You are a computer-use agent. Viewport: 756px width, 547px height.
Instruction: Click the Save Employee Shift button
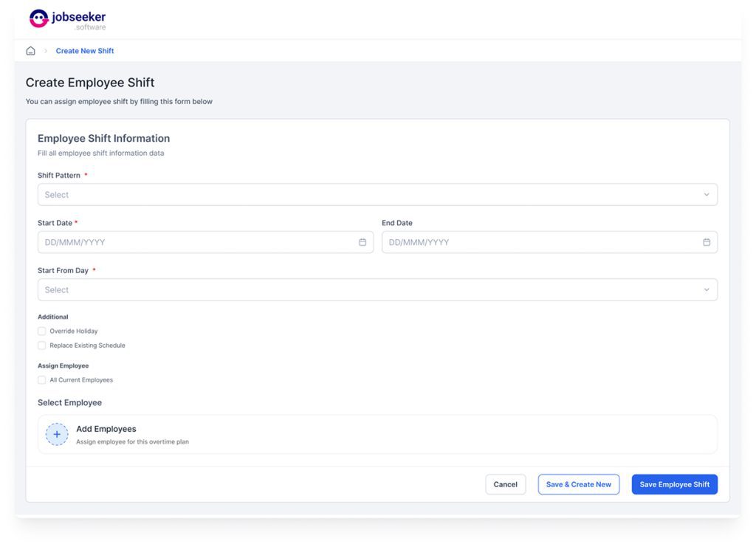(674, 484)
